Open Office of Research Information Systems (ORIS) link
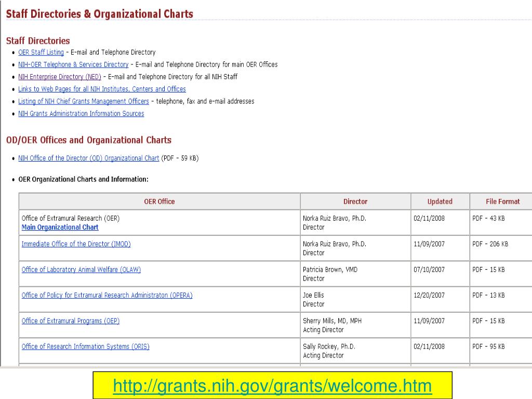The height and width of the screenshot is (399, 532). tap(86, 347)
